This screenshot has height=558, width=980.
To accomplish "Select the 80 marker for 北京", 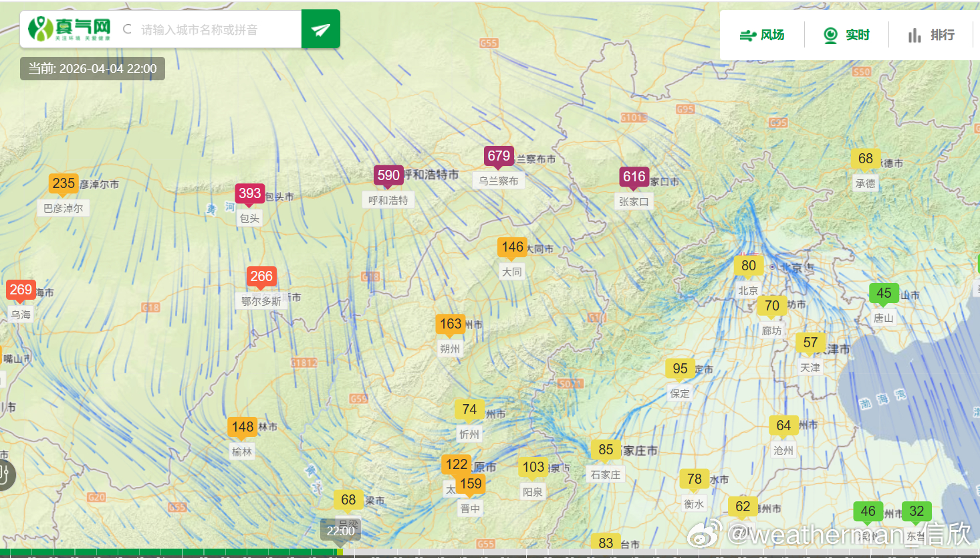I will click(749, 266).
